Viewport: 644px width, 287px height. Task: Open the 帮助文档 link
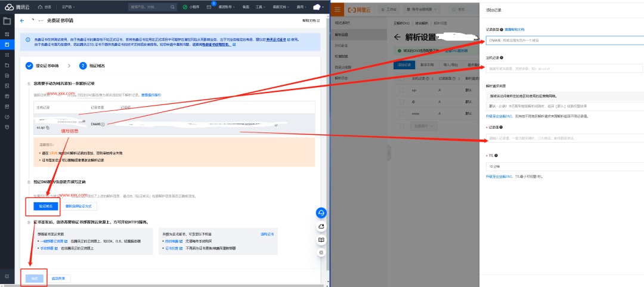(311, 20)
